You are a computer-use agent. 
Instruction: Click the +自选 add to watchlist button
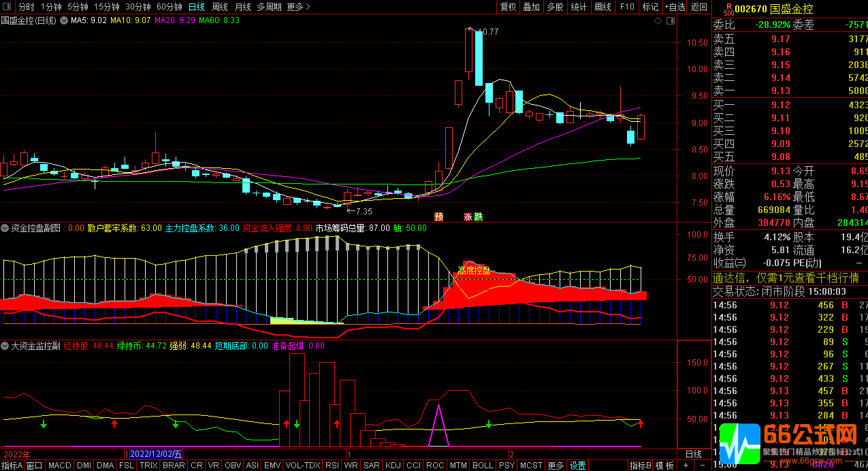(674, 7)
